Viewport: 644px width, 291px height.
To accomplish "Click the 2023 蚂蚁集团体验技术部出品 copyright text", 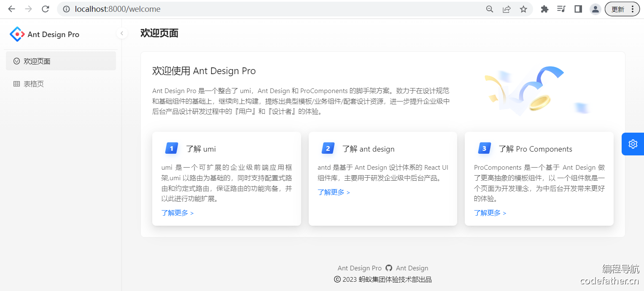I will tap(383, 279).
